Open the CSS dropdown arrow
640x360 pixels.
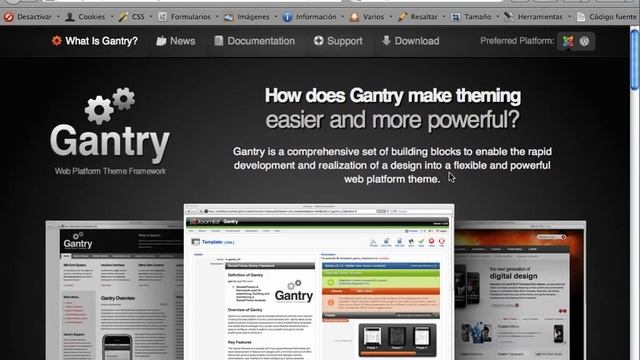pyautogui.click(x=151, y=17)
